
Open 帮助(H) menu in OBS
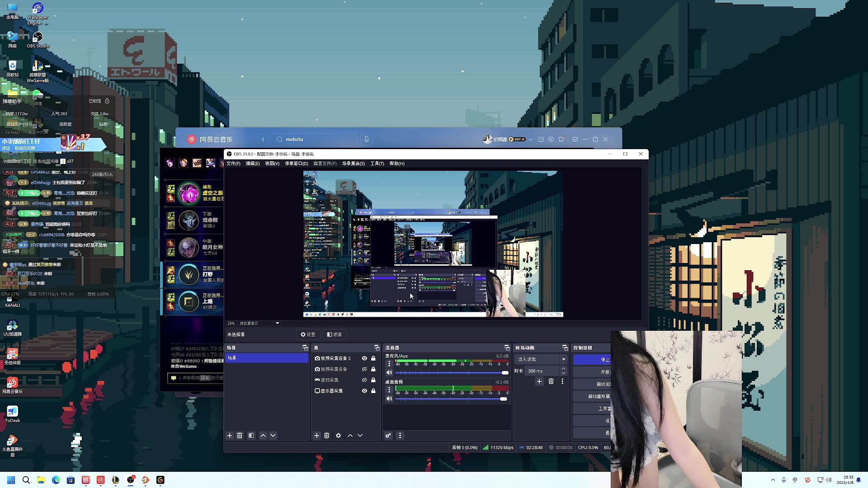397,164
